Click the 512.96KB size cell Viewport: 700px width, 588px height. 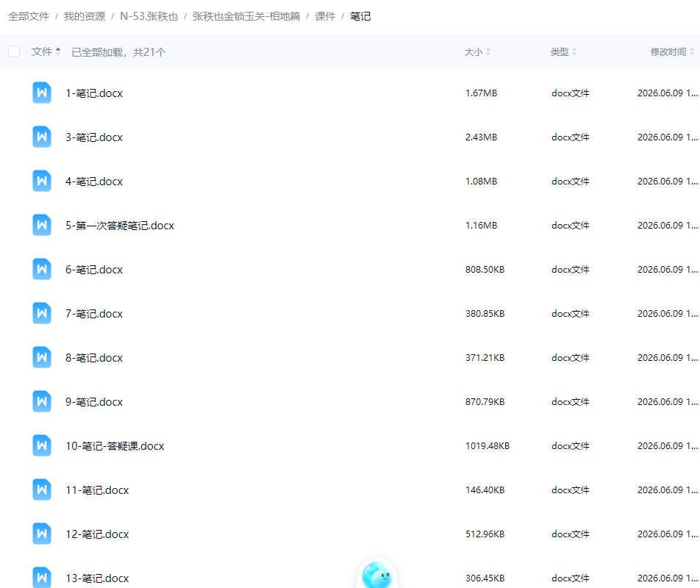pyautogui.click(x=485, y=534)
